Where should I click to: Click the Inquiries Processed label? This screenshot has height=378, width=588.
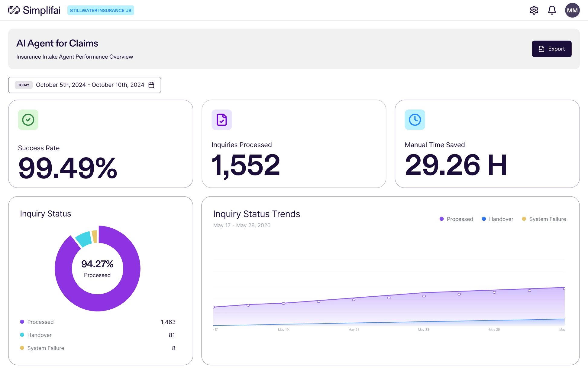tap(242, 145)
